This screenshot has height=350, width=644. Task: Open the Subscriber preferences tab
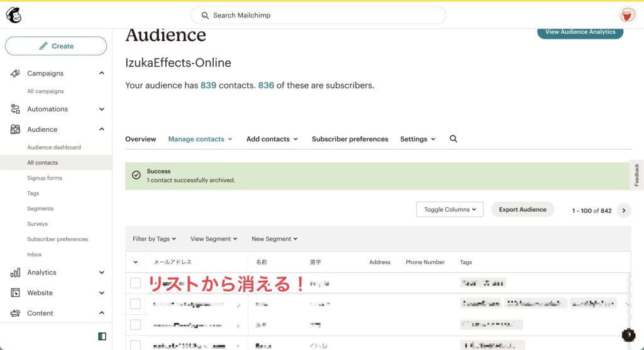350,139
